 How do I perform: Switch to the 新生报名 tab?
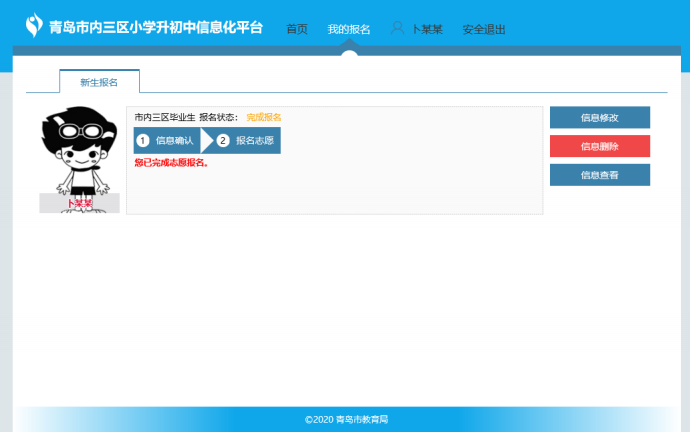pos(99,82)
